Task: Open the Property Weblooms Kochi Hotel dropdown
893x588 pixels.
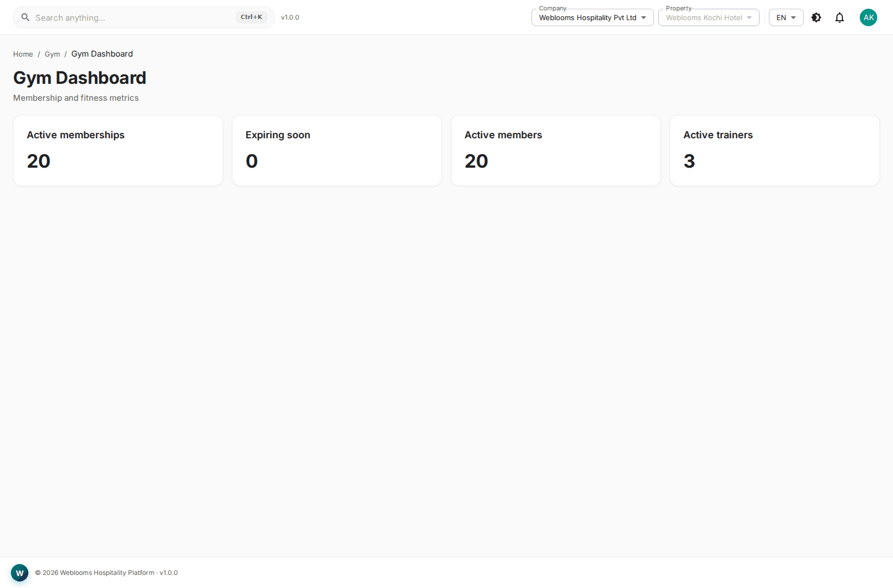Action: (x=708, y=17)
